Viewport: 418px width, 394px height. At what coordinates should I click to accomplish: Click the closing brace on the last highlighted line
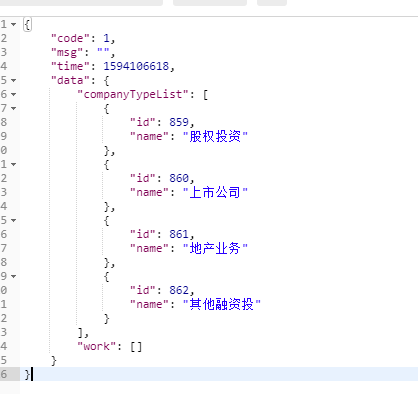click(27, 374)
